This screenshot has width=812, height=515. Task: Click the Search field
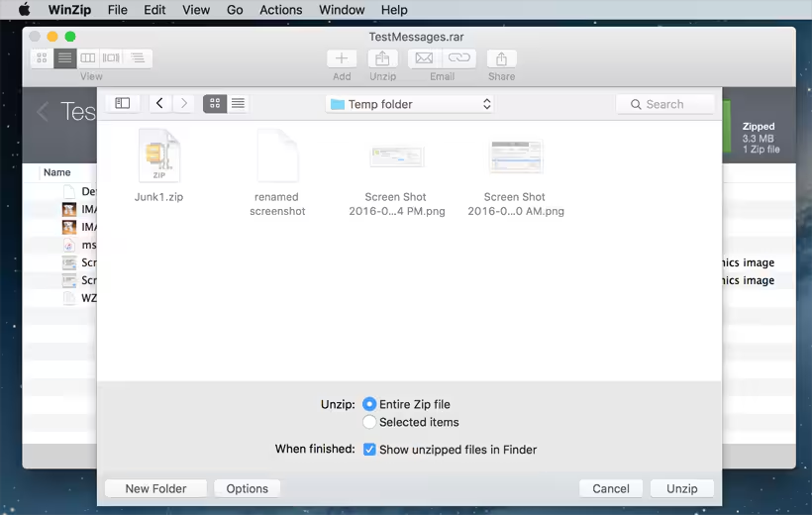coord(665,104)
